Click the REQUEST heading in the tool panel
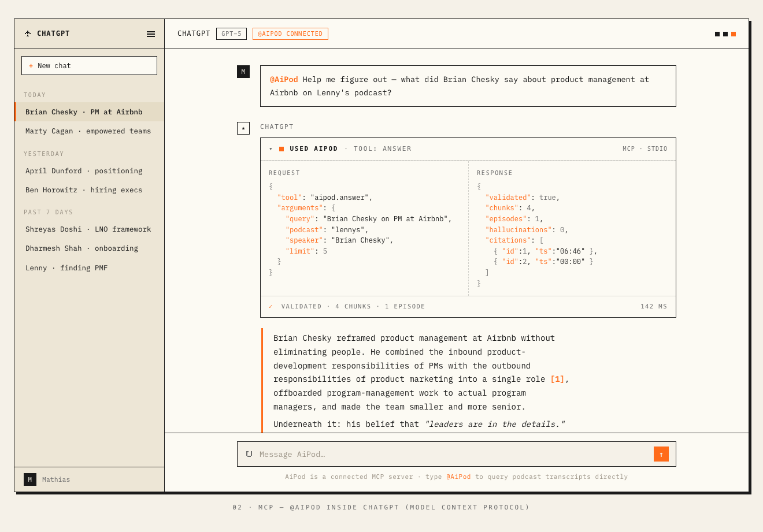Image resolution: width=763 pixels, height=532 pixels. tap(284, 173)
